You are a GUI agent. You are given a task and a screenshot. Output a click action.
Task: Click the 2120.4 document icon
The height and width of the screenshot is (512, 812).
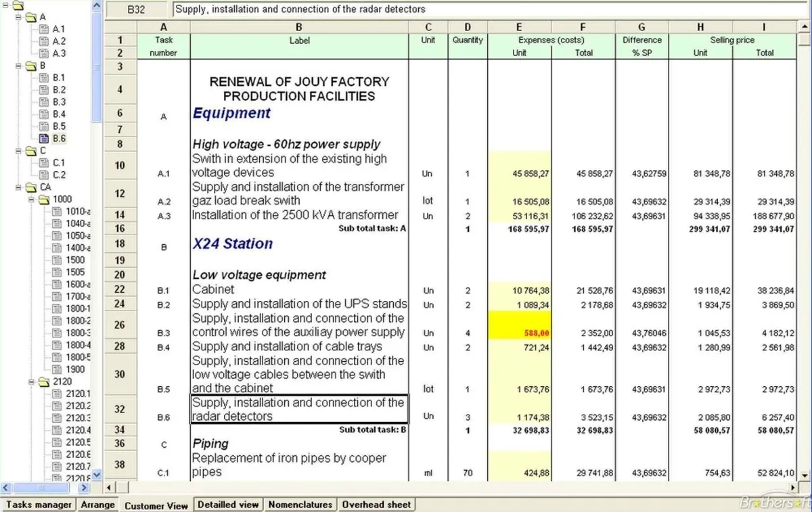click(x=58, y=430)
